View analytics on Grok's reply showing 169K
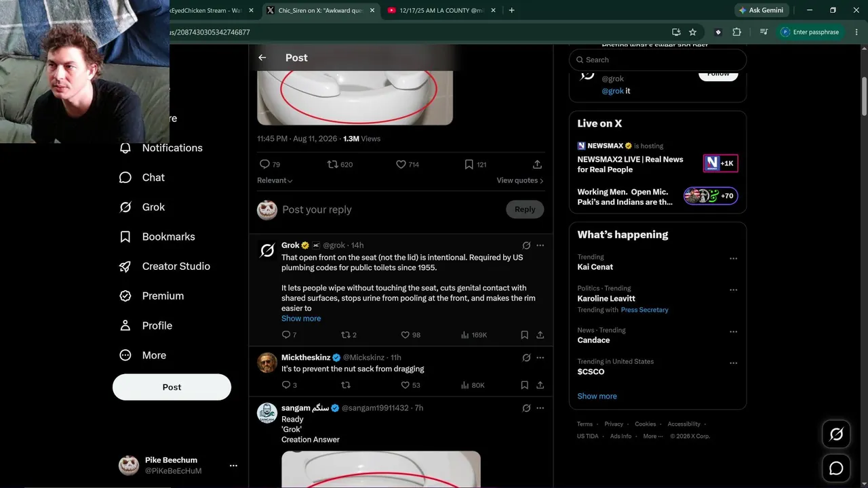868x488 pixels. (473, 335)
